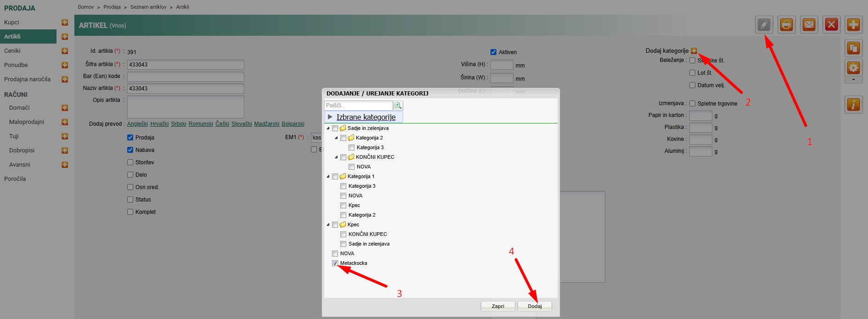This screenshot has width=868, height=319.
Task: Enable the Lot št. checkbox
Action: 692,73
